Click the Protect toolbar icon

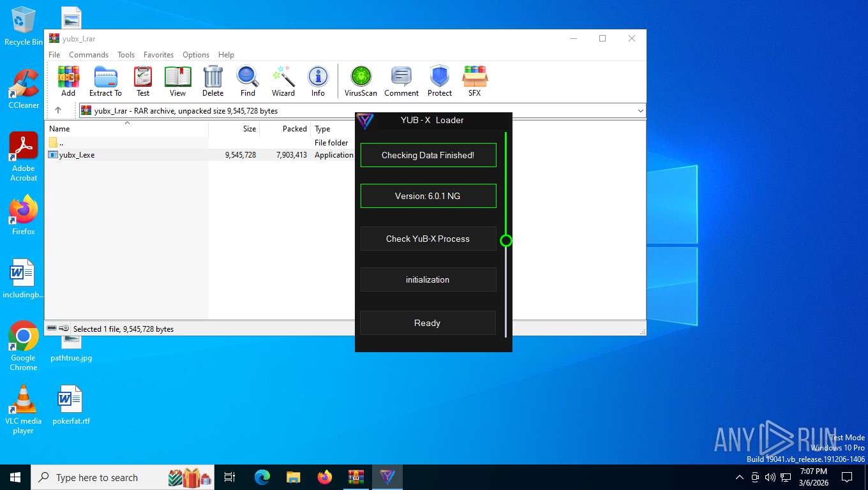click(440, 81)
